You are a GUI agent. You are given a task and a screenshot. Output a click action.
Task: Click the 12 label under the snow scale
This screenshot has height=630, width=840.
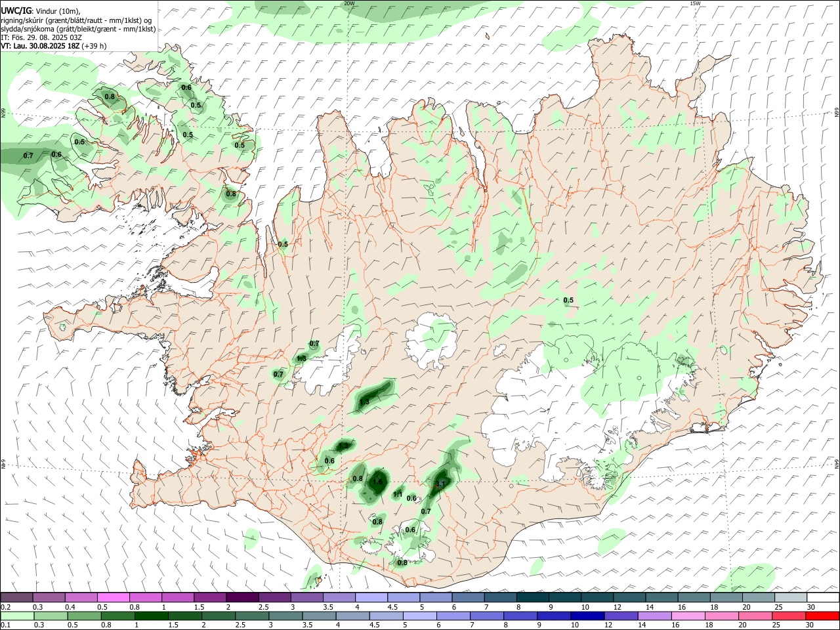[618, 607]
